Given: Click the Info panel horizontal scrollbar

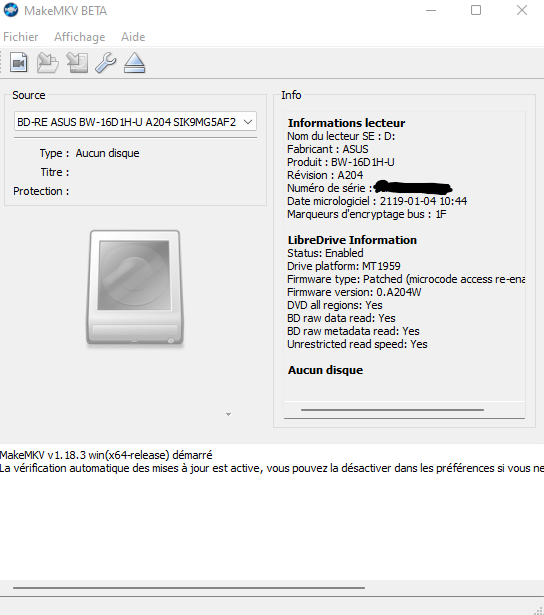Looking at the screenshot, I should (x=392, y=409).
